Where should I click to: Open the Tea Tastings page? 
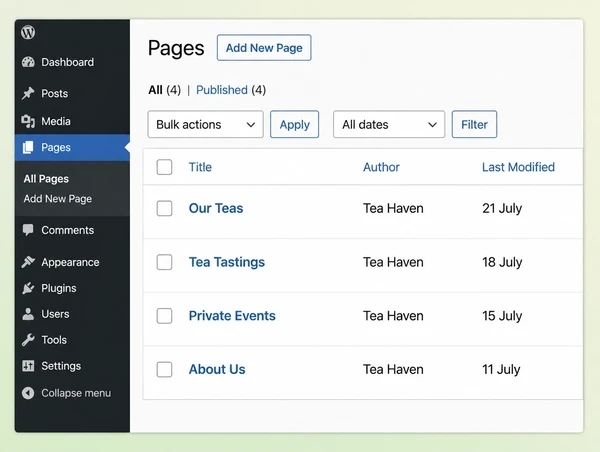point(227,262)
